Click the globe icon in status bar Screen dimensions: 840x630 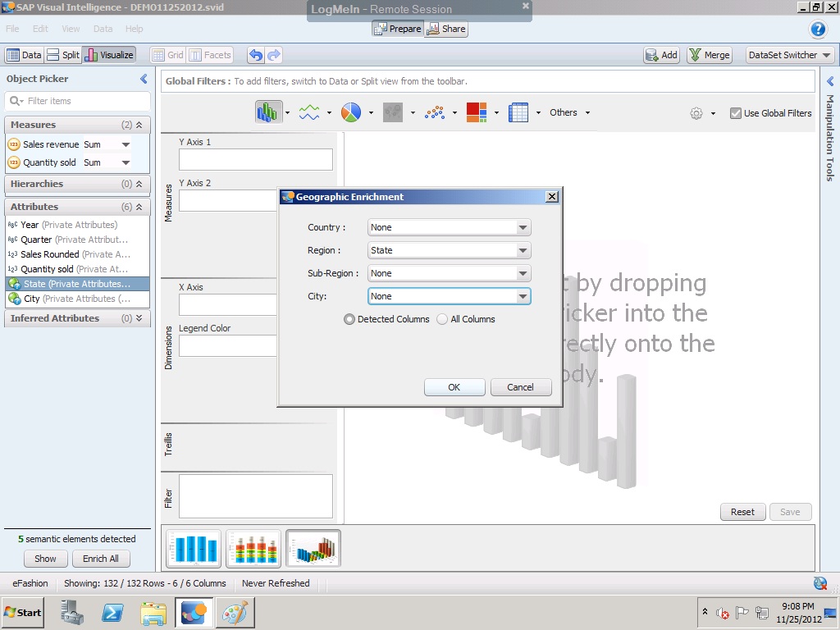819,583
